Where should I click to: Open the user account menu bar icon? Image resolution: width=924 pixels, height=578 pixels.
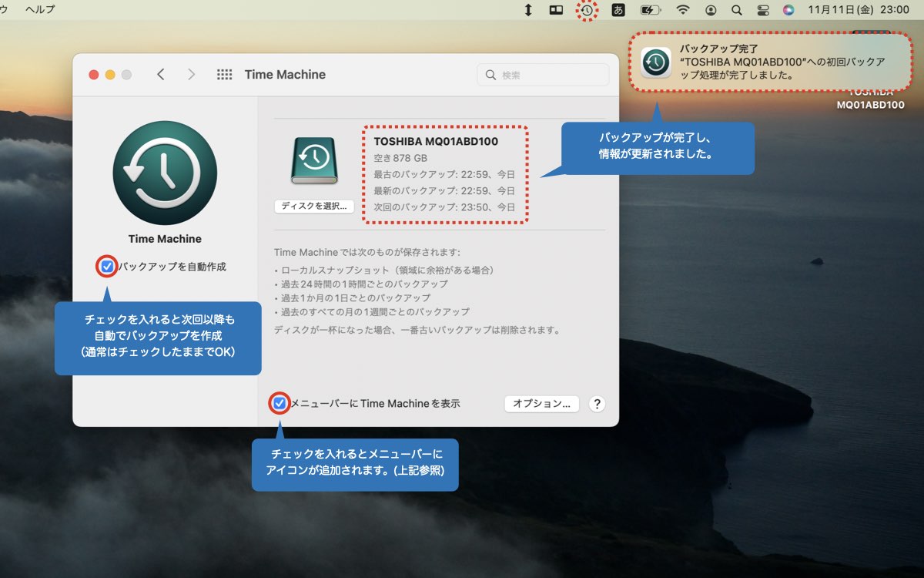(x=711, y=10)
